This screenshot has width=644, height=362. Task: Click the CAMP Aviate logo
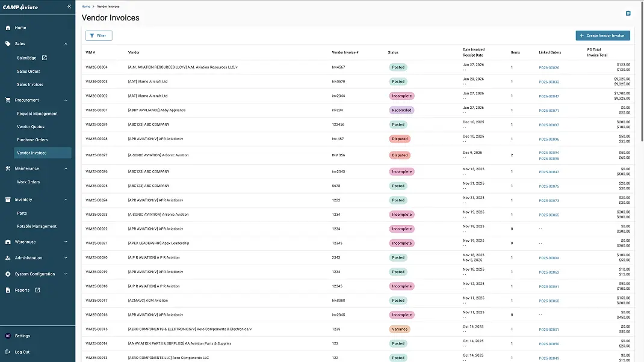click(20, 7)
